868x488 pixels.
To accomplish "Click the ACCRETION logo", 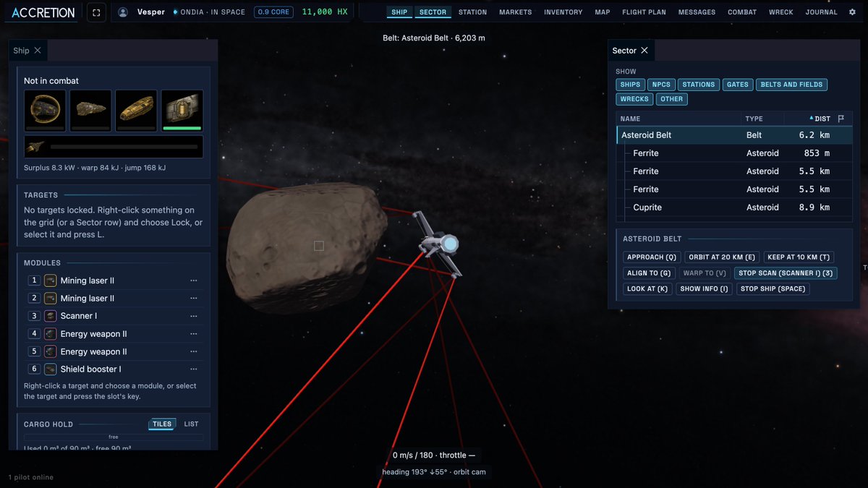I will 43,12.
